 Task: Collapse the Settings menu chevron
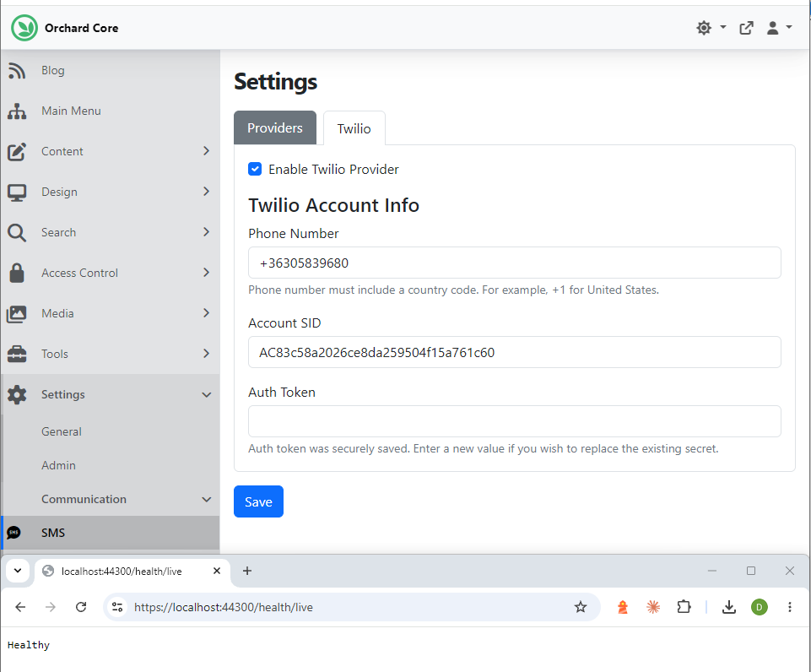(207, 395)
